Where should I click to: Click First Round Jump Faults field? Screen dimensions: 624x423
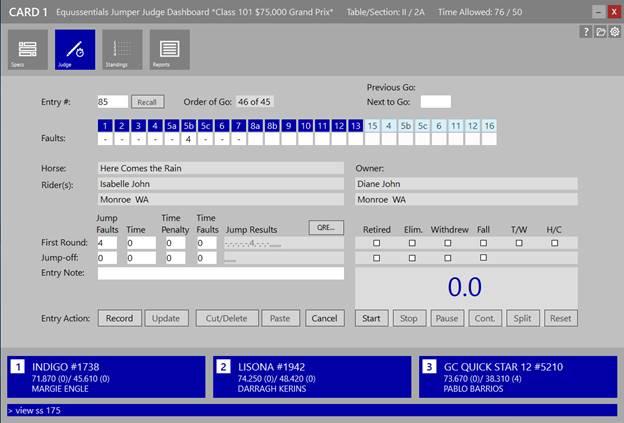tap(107, 243)
